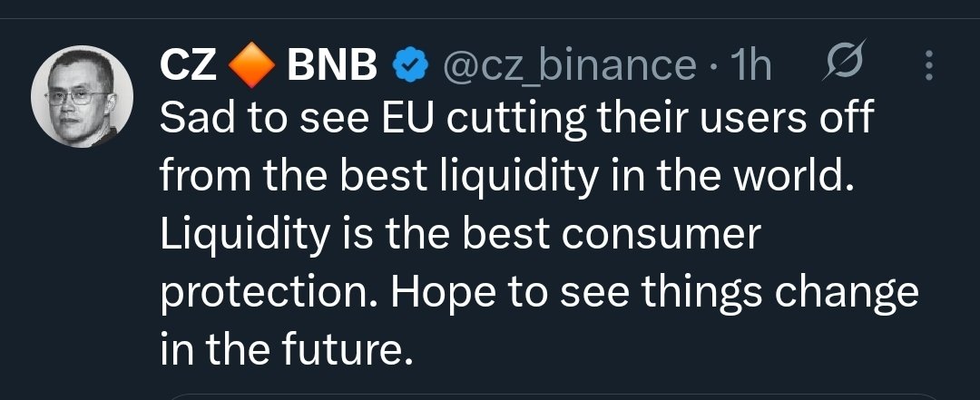Click the orange diamond emoji in name
Viewport: 980px width, 400px height.
click(252, 65)
